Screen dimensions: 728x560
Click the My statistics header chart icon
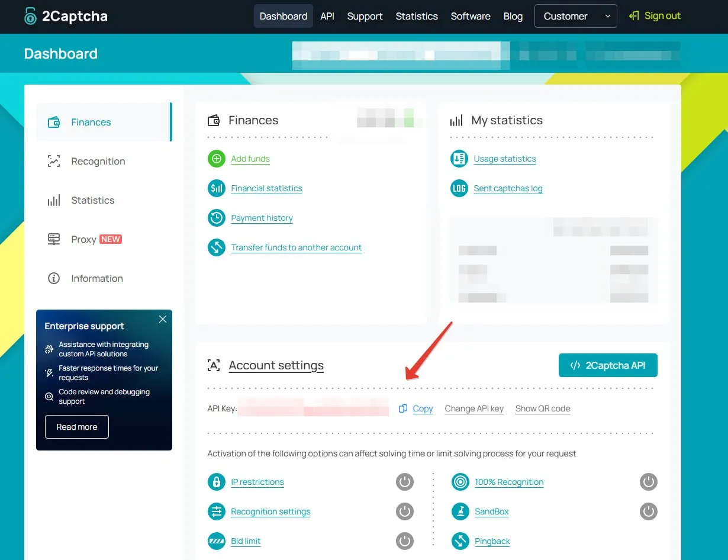(x=456, y=121)
